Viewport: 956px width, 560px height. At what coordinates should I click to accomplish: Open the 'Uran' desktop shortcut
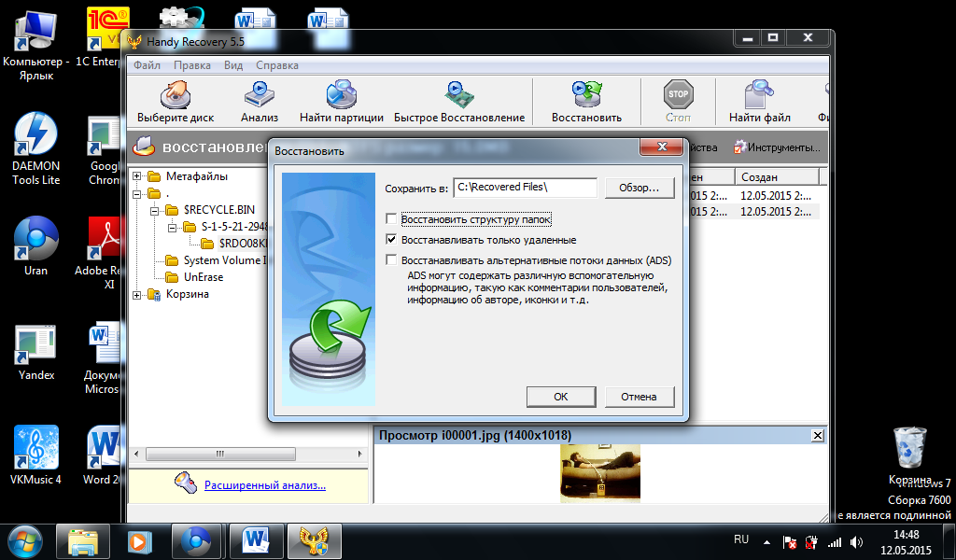36,246
